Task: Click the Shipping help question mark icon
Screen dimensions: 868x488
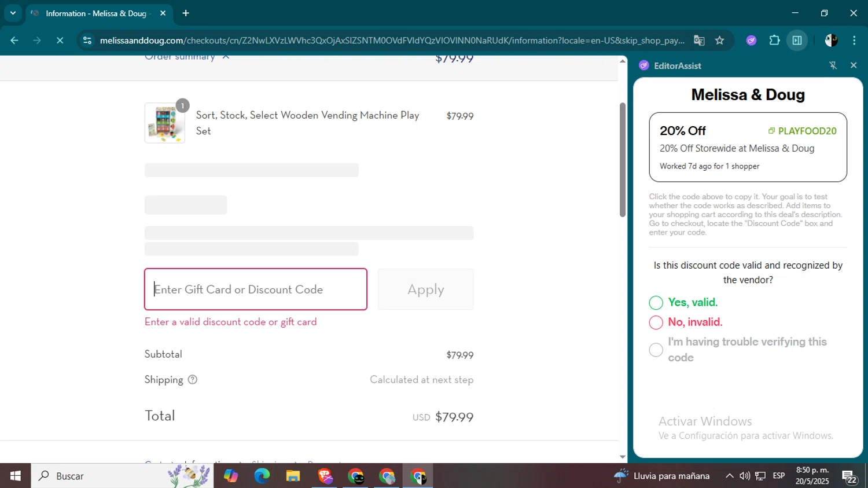Action: (193, 380)
